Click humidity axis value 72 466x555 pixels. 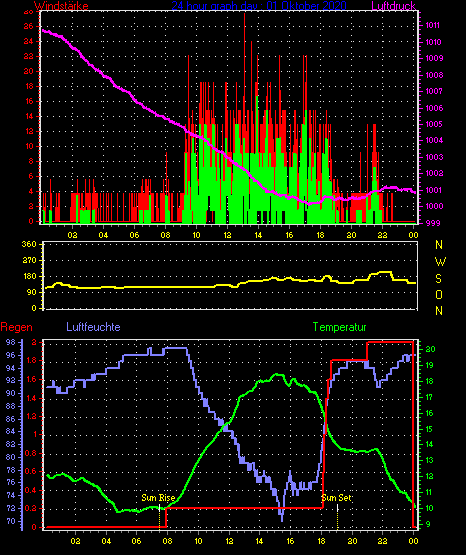click(11, 508)
